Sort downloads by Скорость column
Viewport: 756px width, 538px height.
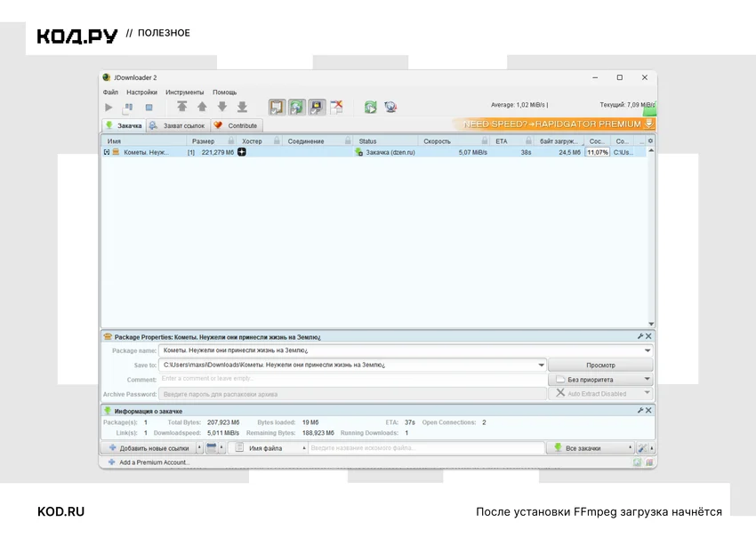coord(454,141)
